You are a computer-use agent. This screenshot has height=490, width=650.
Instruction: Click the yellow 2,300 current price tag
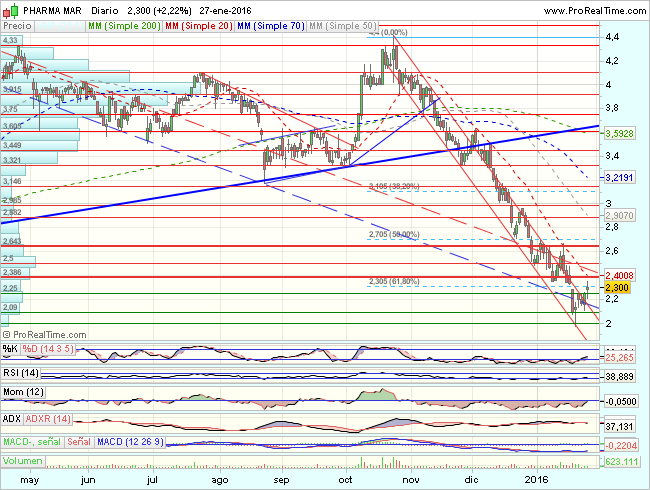pyautogui.click(x=617, y=287)
